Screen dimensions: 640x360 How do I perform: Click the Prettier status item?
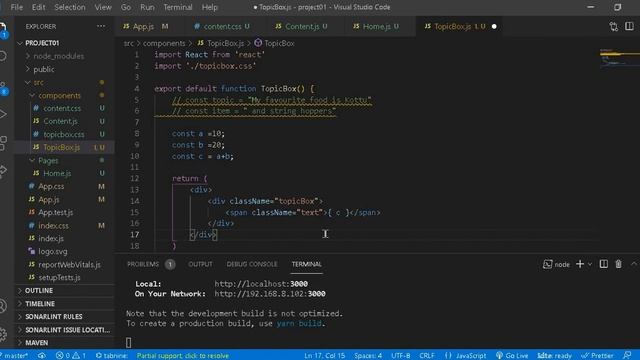pos(597,356)
